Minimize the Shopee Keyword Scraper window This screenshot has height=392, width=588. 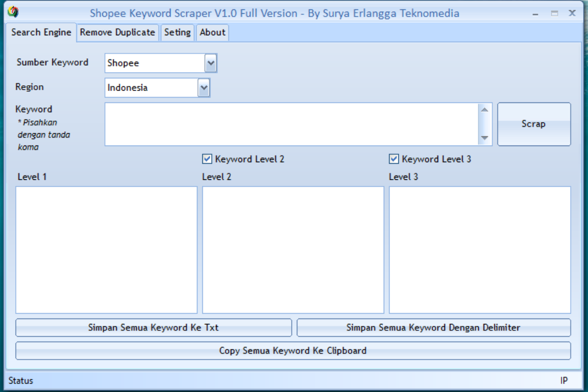[x=537, y=13]
